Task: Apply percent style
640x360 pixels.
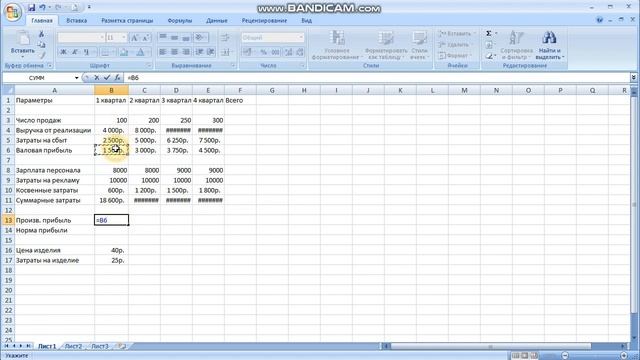Action: coord(264,52)
